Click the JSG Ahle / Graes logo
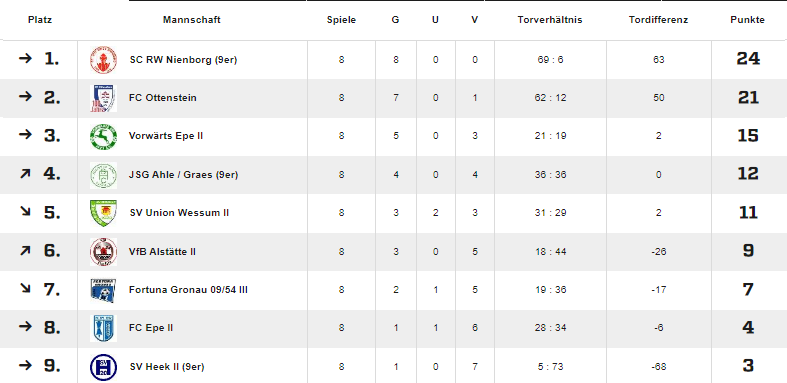Screen dimensions: 787x383 click(103, 175)
